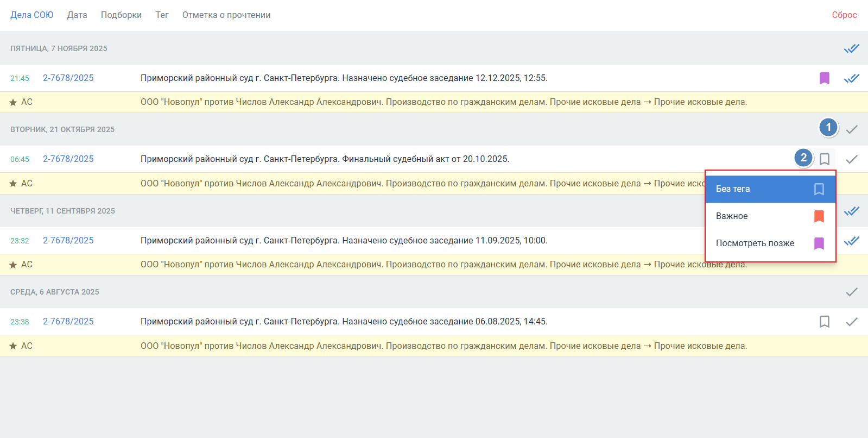Click star icon in first AC row
The width and height of the screenshot is (868, 438).
13,102
